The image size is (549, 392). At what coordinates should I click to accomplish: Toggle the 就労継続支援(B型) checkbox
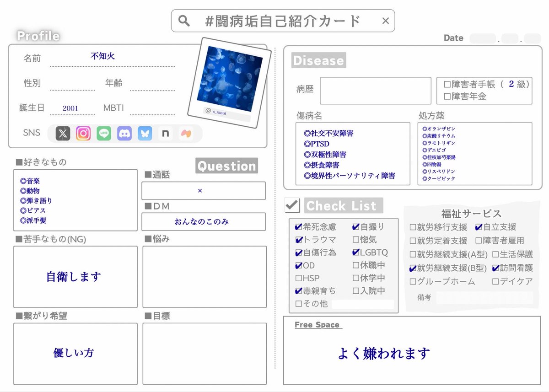pyautogui.click(x=413, y=268)
